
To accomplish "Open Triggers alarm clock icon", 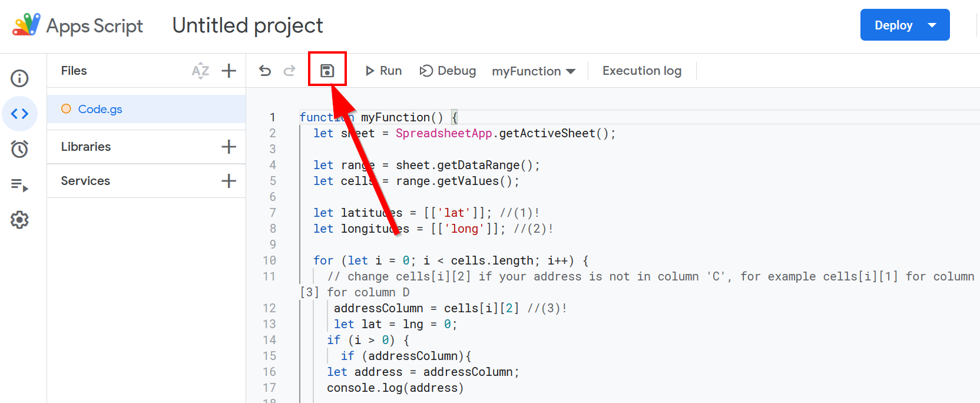I will pos(19,149).
